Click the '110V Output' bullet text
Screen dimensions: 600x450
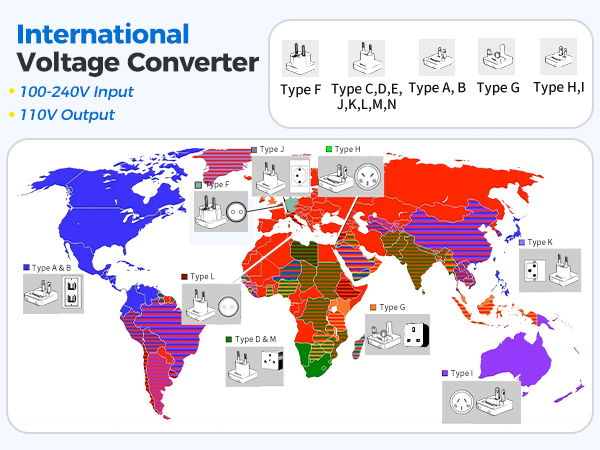tap(67, 115)
